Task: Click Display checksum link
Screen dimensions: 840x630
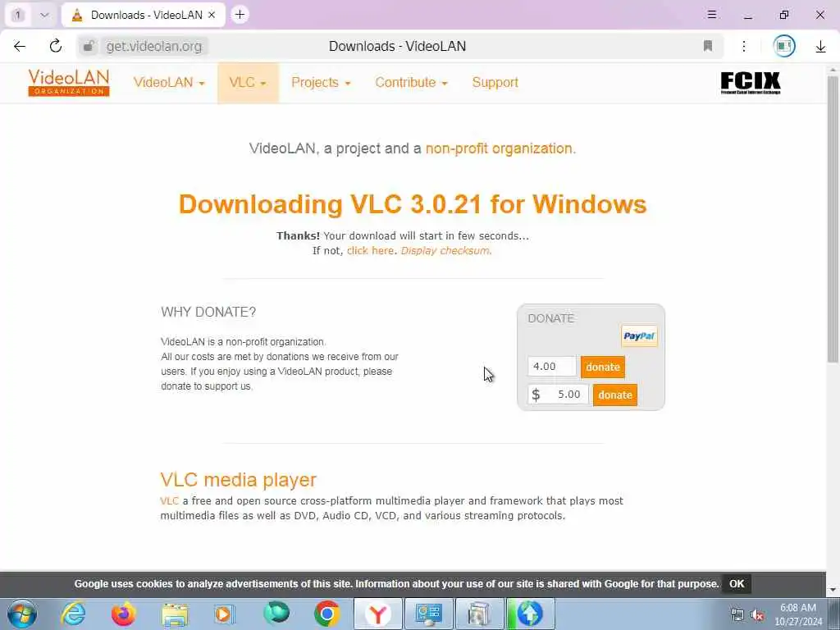Action: pyautogui.click(x=445, y=251)
